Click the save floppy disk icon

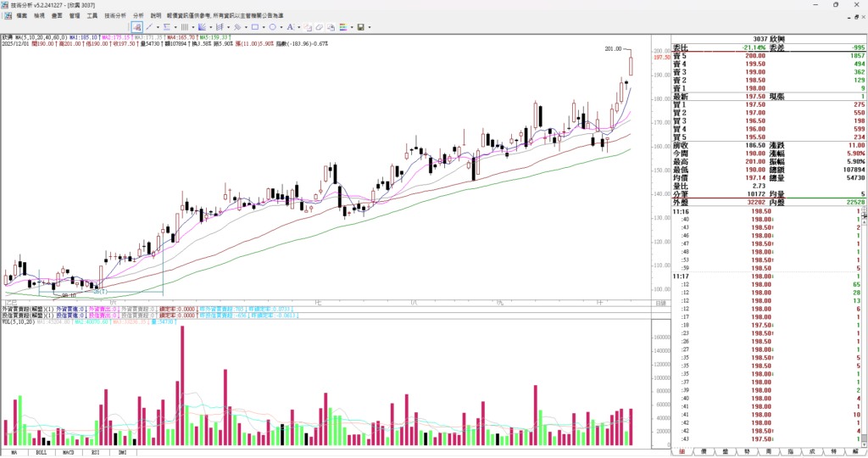pyautogui.click(x=360, y=27)
